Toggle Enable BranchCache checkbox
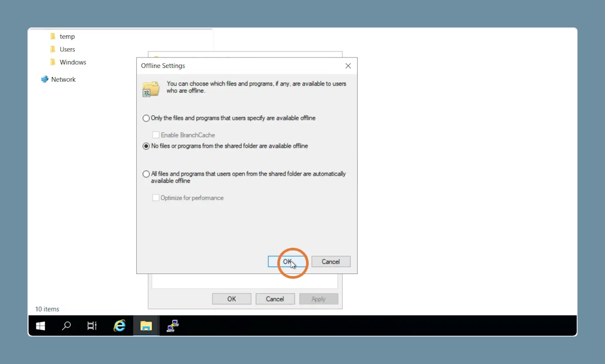This screenshot has height=364, width=605. point(156,135)
